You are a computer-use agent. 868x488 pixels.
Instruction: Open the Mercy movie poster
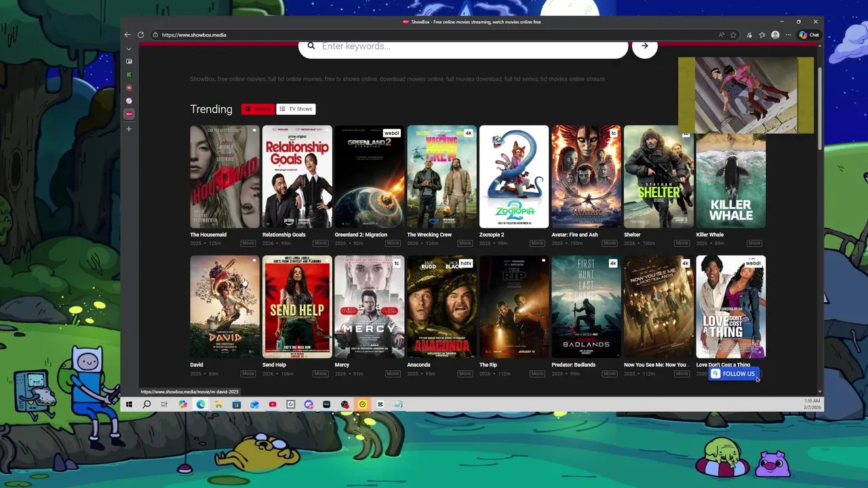click(370, 306)
